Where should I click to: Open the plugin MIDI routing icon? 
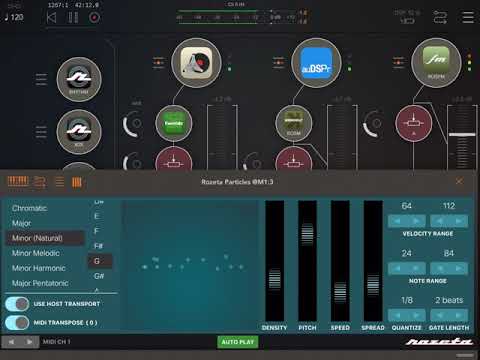pos(40,182)
